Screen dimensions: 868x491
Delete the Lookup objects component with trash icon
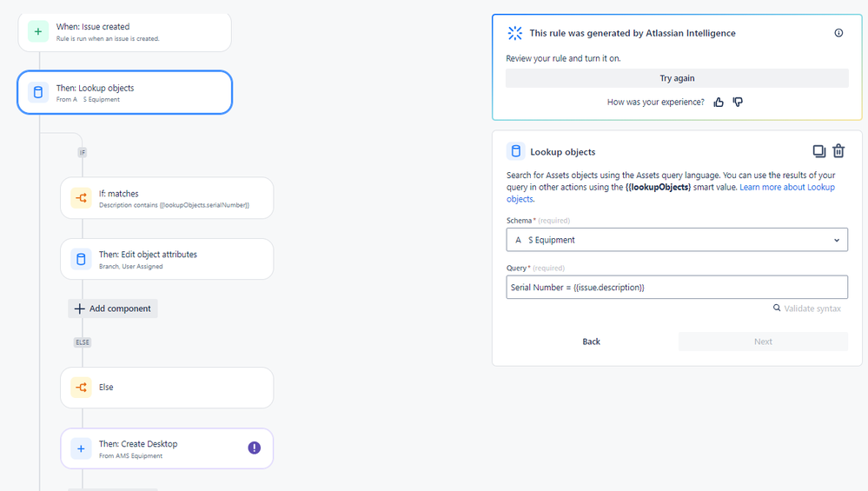point(838,150)
